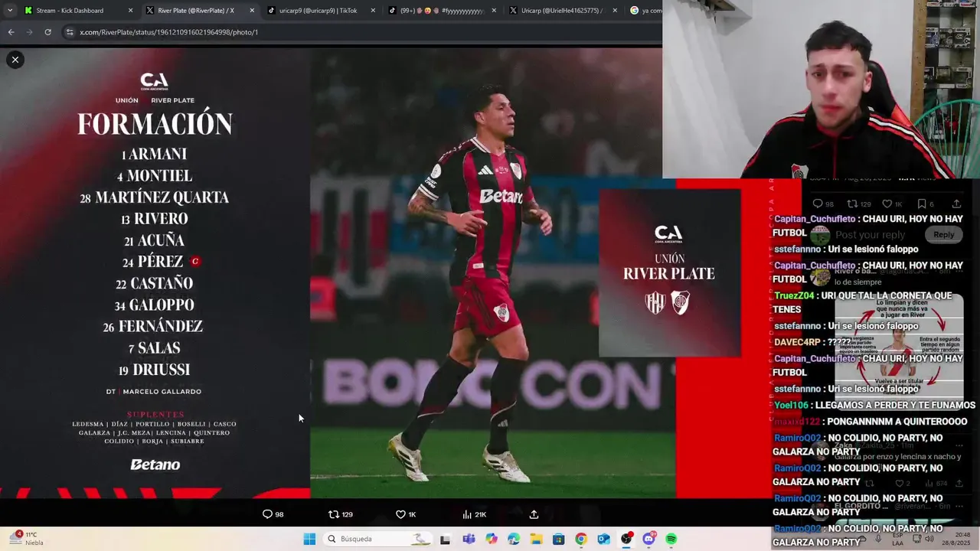Close the Uricarp X tab

(615, 11)
